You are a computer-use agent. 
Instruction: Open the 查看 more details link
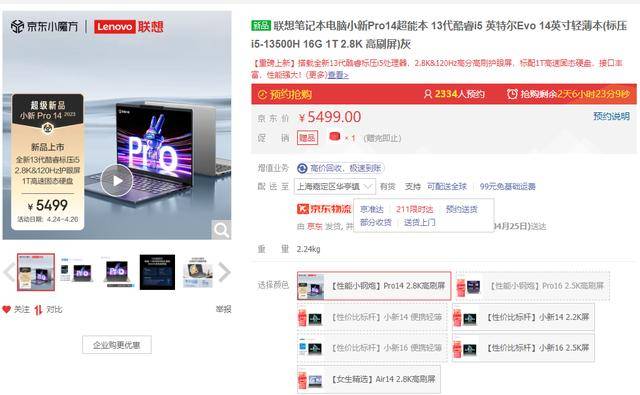click(x=338, y=75)
